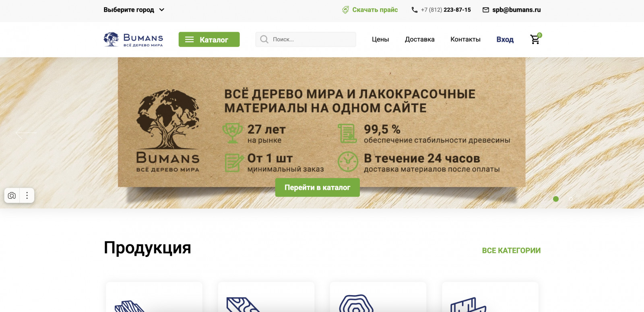Open the Цены menu item
This screenshot has height=312, width=644.
[x=380, y=39]
